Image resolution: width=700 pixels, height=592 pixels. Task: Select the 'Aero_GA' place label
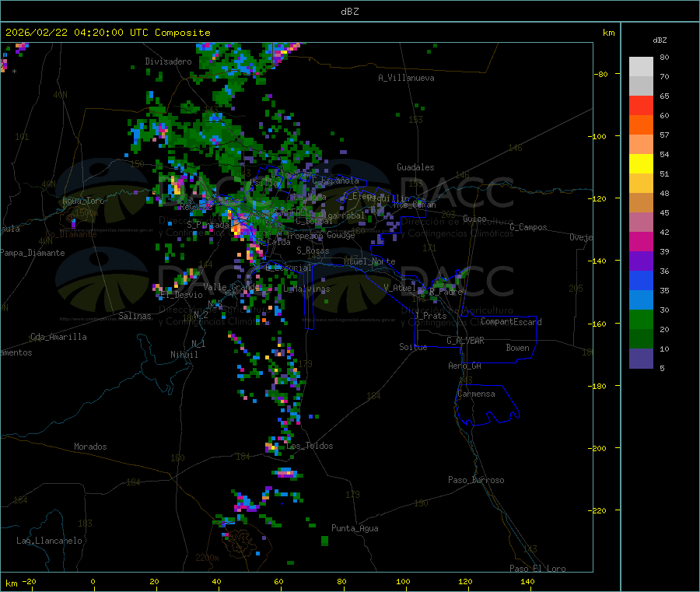click(465, 366)
